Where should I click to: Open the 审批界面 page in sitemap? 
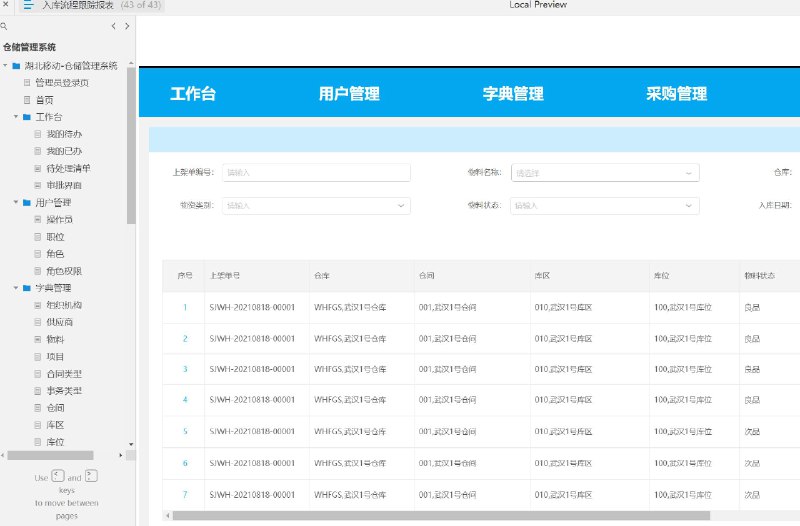click(x=64, y=185)
